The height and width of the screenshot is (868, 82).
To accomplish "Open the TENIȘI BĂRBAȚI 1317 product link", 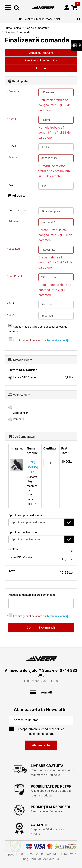I will (x=33, y=467).
